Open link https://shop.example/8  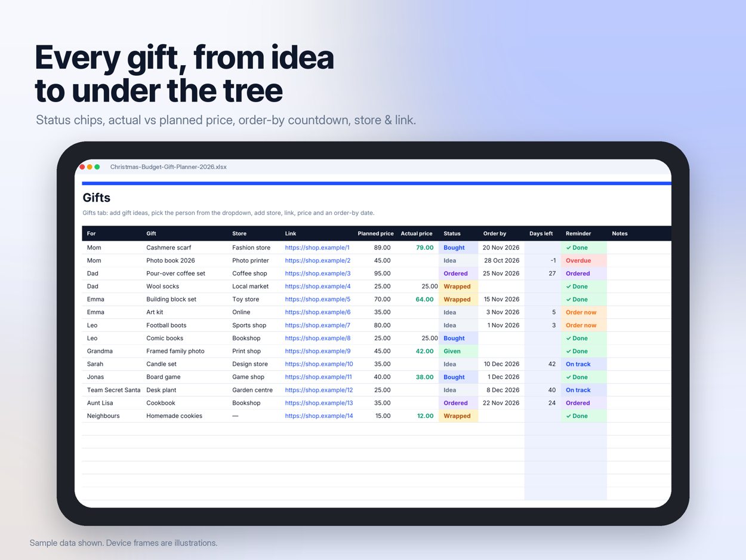click(317, 338)
